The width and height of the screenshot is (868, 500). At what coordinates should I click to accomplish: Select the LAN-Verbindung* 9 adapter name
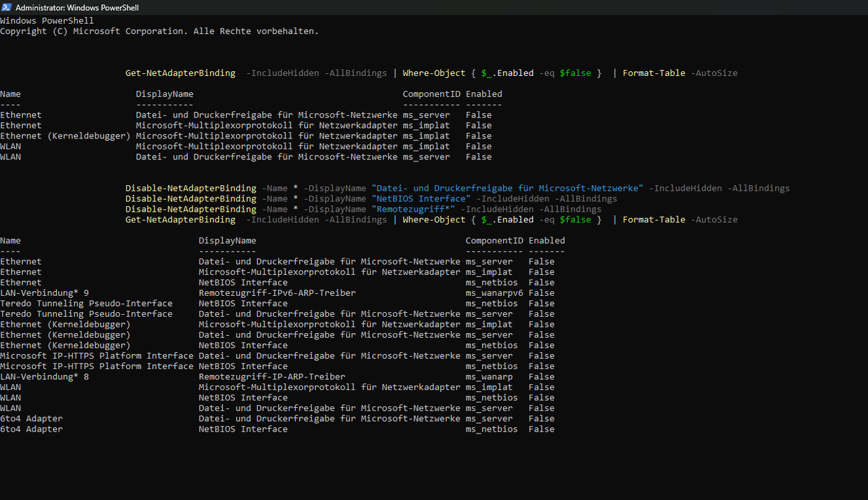click(x=44, y=293)
